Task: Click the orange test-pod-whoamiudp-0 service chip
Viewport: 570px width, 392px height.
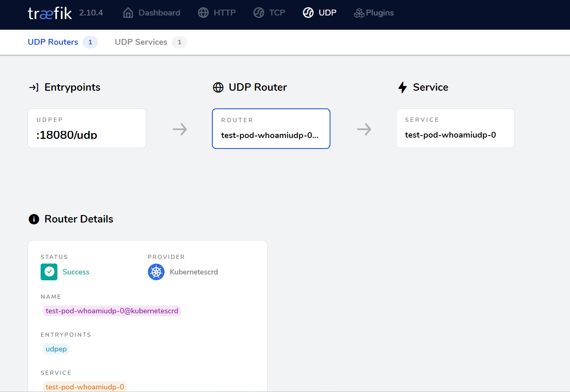Action: pos(85,387)
